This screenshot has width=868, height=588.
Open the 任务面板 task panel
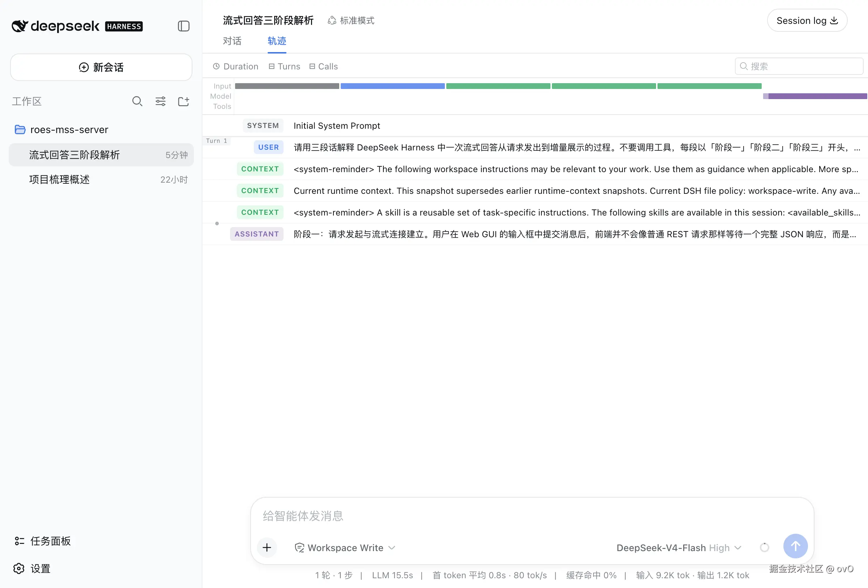coord(43,541)
